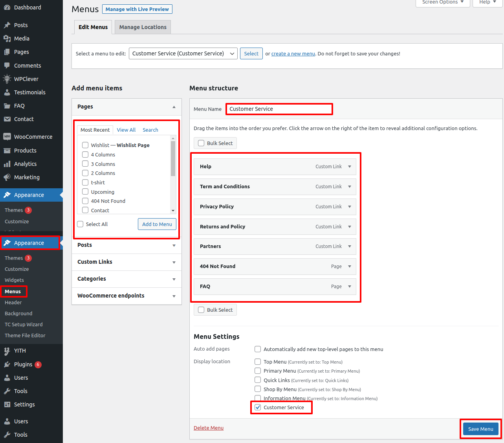Check the Top Menu display location
The width and height of the screenshot is (504, 443).
258,362
